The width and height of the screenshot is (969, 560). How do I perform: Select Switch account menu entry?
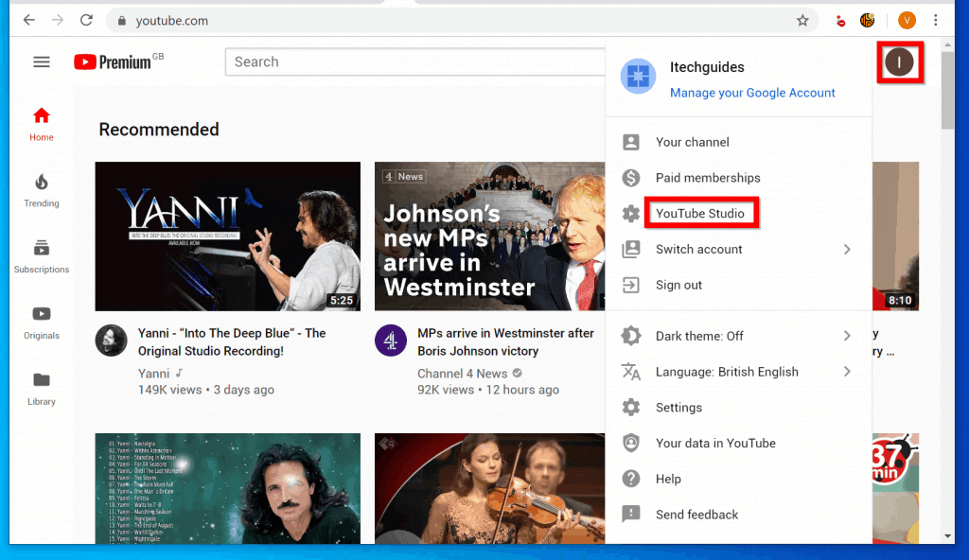point(738,249)
